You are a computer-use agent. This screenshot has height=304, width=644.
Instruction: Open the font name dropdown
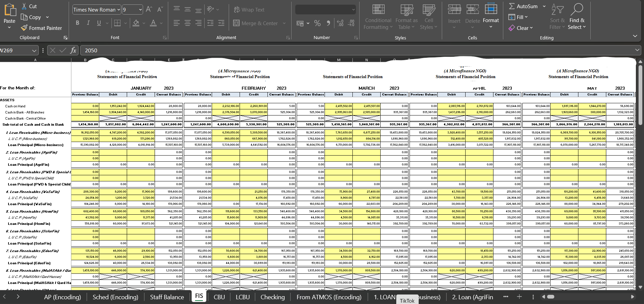tap(119, 10)
